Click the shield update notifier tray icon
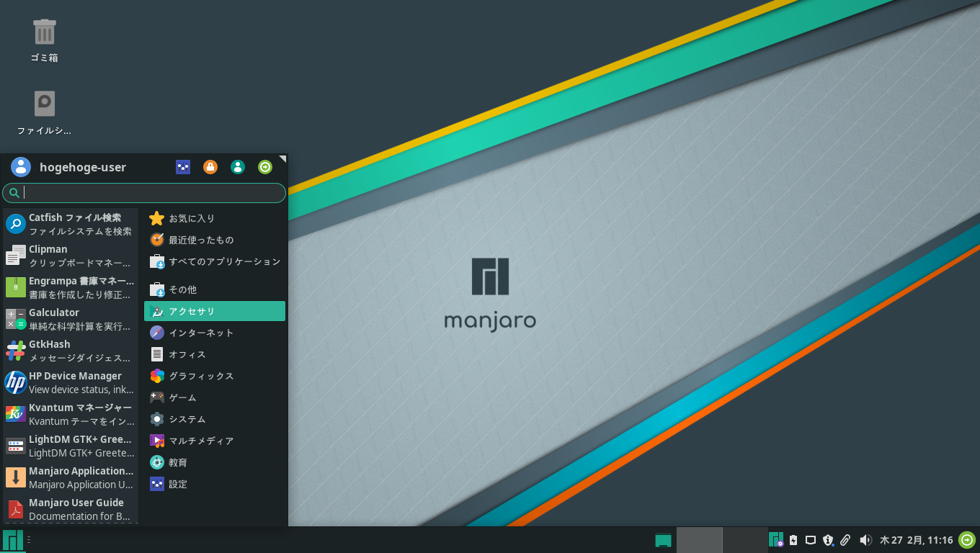This screenshot has height=553, width=980. 828,540
